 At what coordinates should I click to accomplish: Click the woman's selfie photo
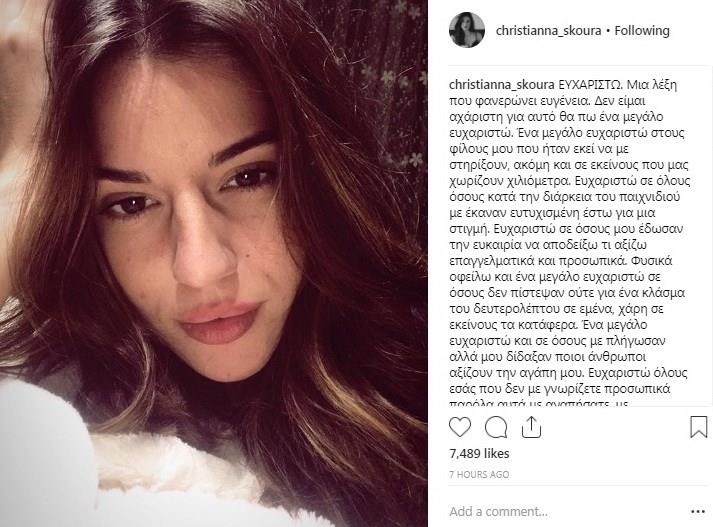214,263
